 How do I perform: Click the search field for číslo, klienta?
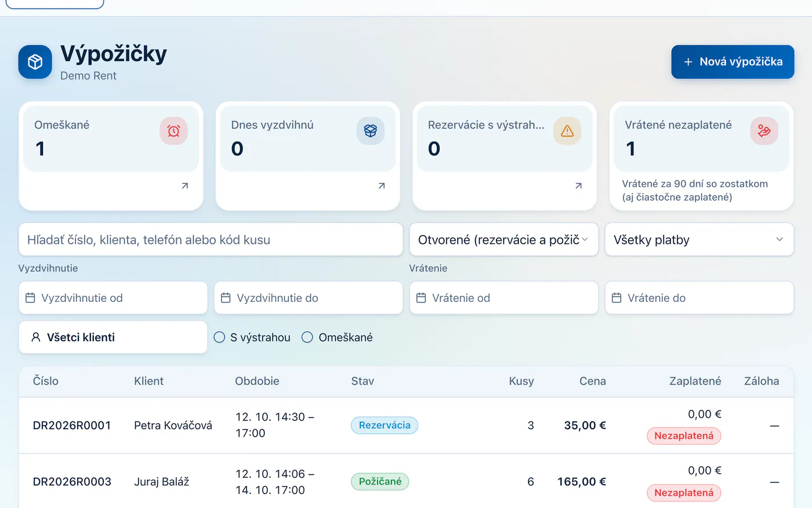(211, 240)
